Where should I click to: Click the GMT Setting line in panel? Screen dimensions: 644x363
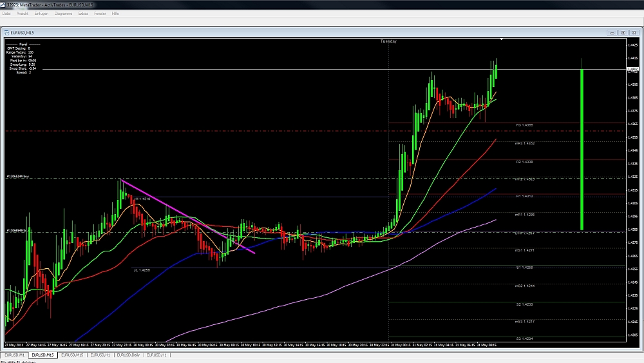pyautogui.click(x=19, y=48)
